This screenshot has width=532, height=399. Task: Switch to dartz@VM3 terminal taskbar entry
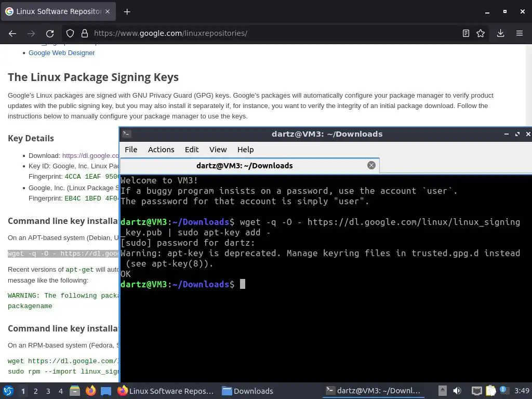point(373,391)
